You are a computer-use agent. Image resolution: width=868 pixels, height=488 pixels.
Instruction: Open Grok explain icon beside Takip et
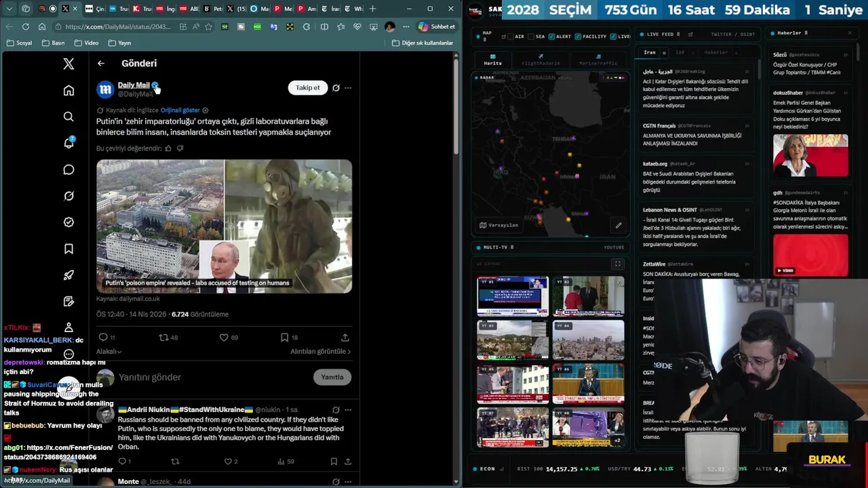tap(336, 87)
